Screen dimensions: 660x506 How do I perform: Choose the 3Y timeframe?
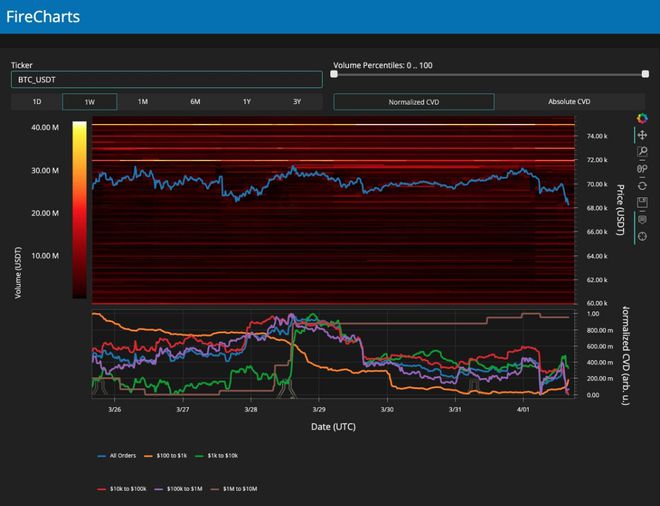pos(297,102)
